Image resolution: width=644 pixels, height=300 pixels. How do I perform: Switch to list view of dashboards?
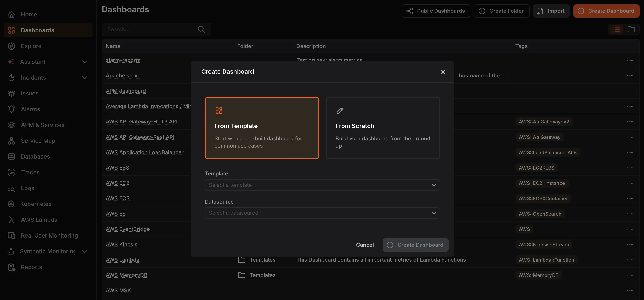(x=617, y=29)
